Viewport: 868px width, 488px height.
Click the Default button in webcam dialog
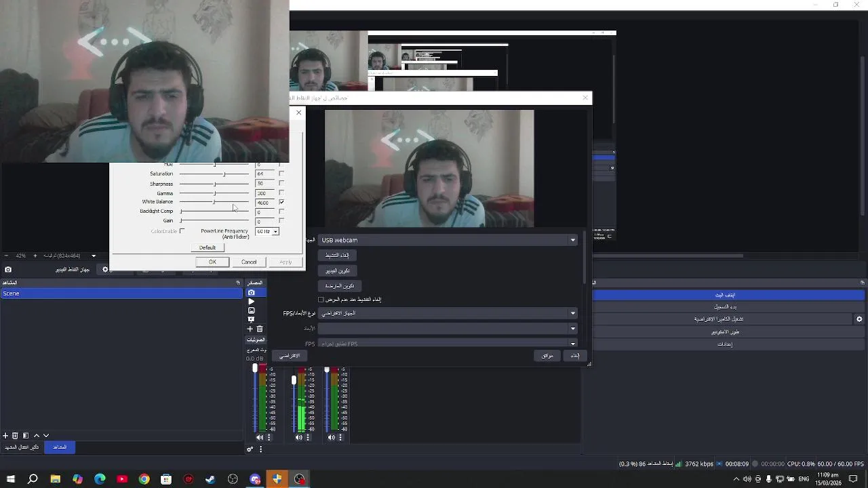tap(208, 247)
